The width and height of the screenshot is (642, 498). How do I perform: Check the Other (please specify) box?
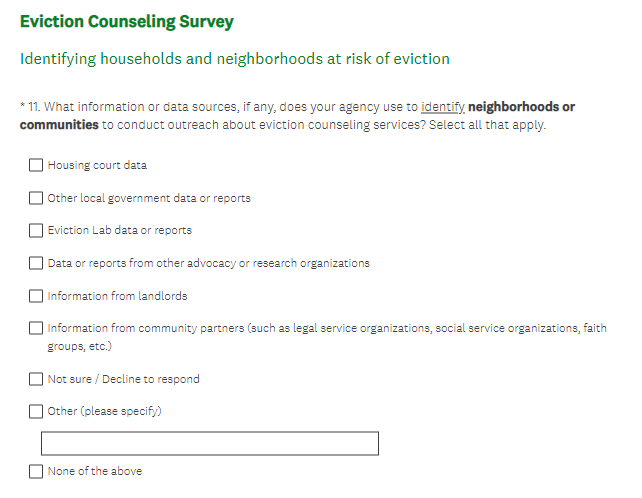pos(36,411)
